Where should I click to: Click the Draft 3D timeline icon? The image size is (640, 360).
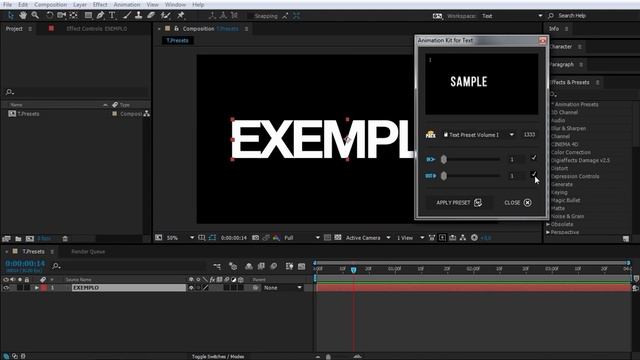point(233,267)
